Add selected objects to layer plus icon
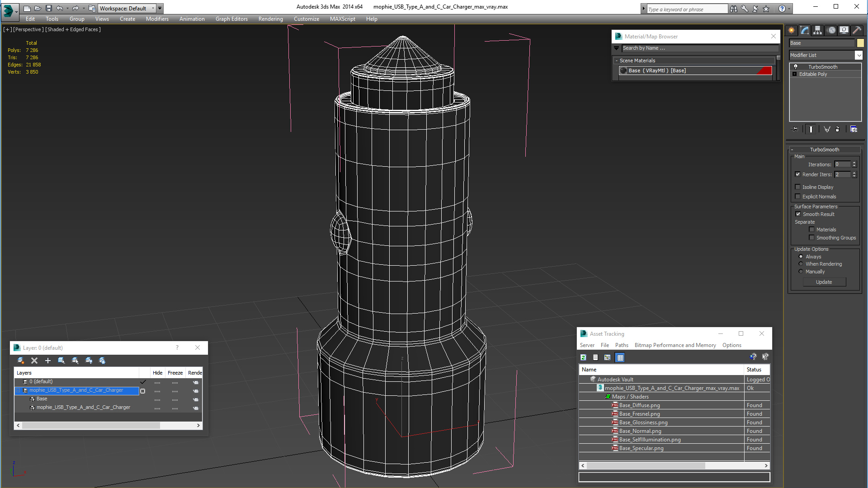The image size is (868, 488). [48, 361]
